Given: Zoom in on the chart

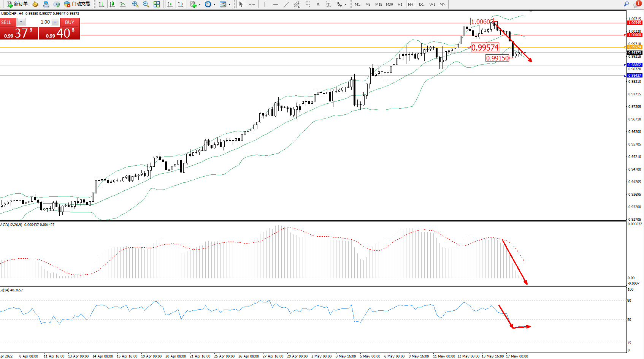Looking at the screenshot, I should (135, 4).
